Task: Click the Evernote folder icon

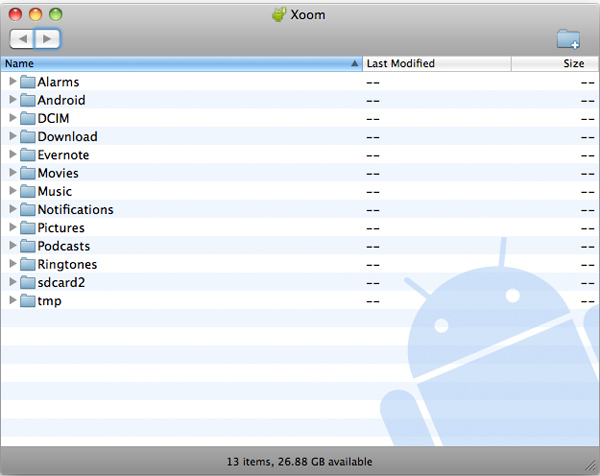Action: (28, 155)
